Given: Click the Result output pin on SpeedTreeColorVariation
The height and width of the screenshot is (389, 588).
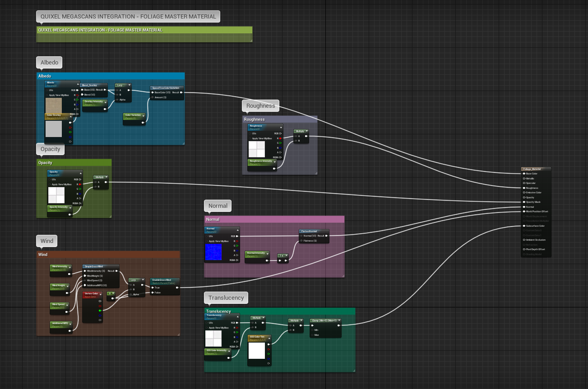Looking at the screenshot, I should [181, 92].
